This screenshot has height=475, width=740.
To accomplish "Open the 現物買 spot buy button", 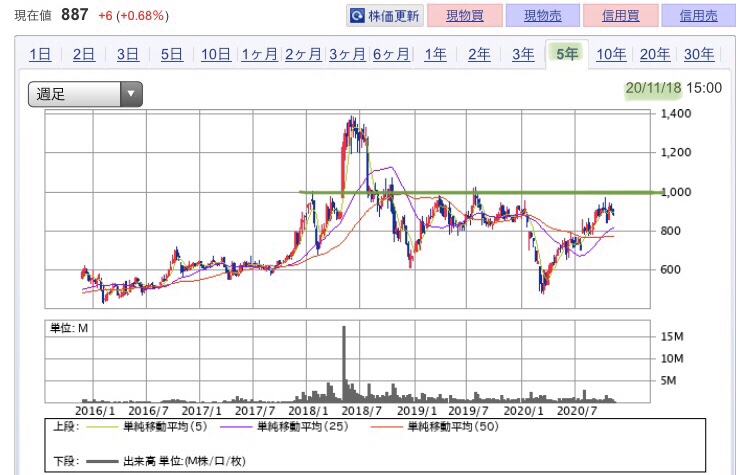I will (x=465, y=16).
